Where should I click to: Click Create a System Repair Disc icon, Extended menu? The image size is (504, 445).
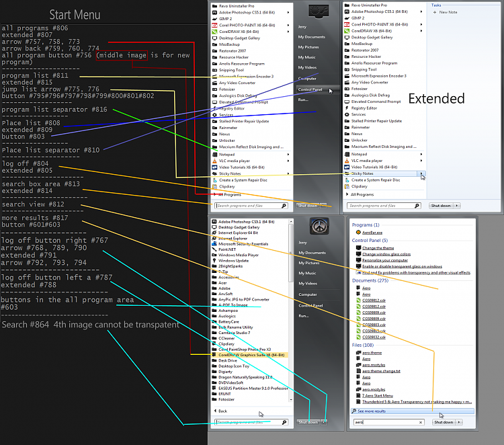pyautogui.click(x=347, y=180)
